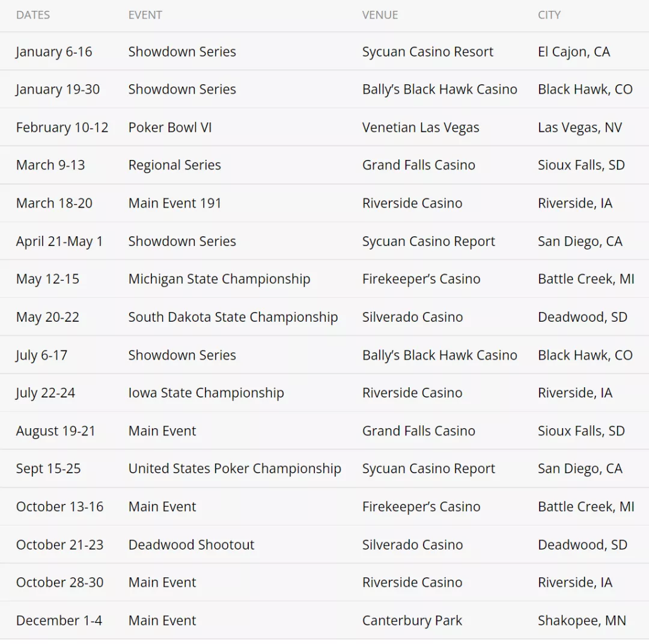This screenshot has height=644, width=649.
Task: Click Main Event 191 at Riverside
Action: click(x=175, y=203)
